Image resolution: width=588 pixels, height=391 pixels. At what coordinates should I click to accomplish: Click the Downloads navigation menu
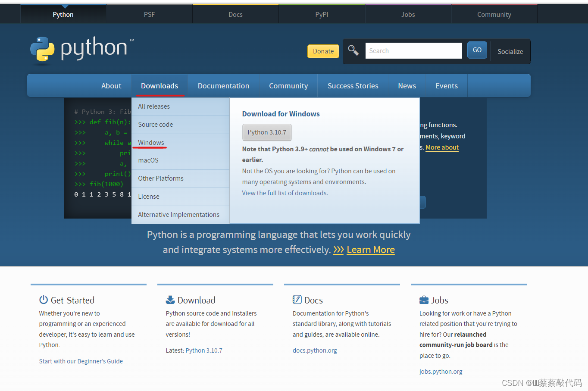(160, 86)
